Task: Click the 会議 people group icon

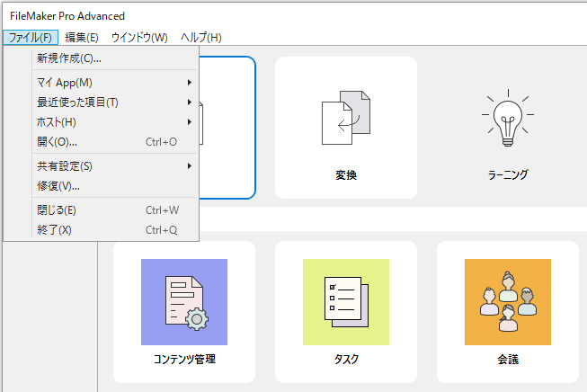Action: click(508, 302)
